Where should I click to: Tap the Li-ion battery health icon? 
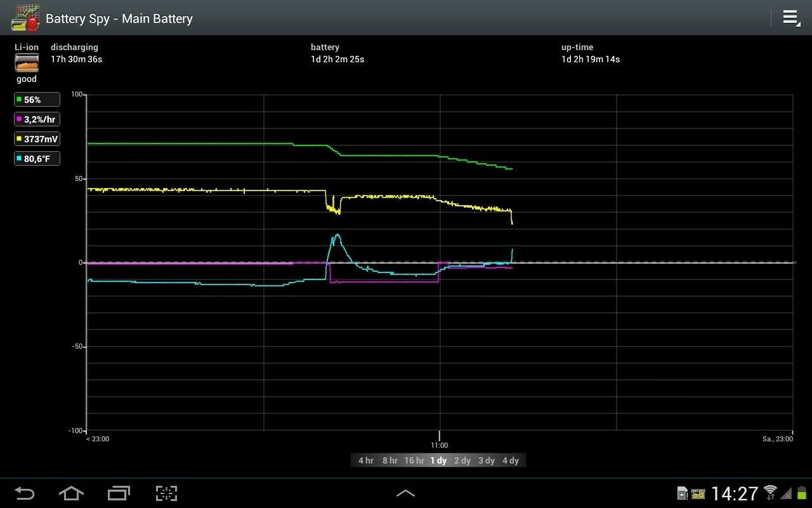pos(27,63)
